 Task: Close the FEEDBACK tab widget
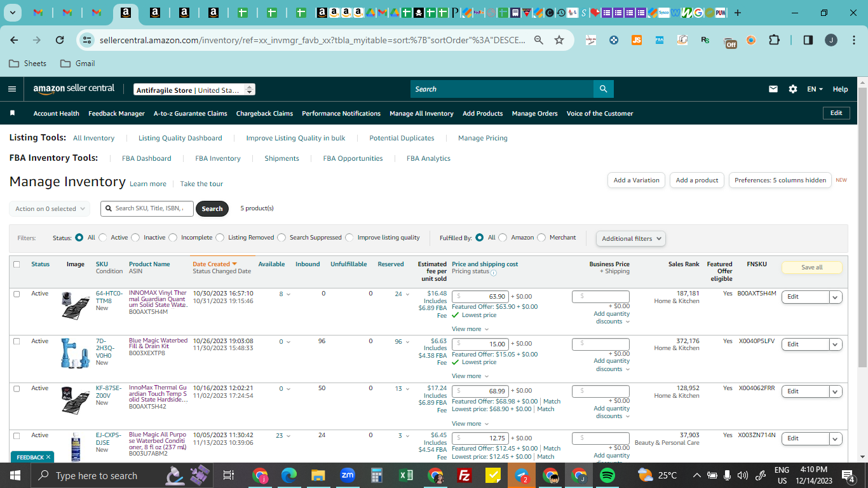point(48,457)
